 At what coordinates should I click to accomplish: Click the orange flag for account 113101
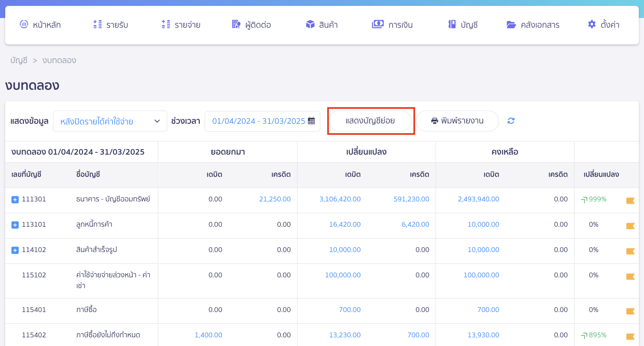tap(630, 226)
